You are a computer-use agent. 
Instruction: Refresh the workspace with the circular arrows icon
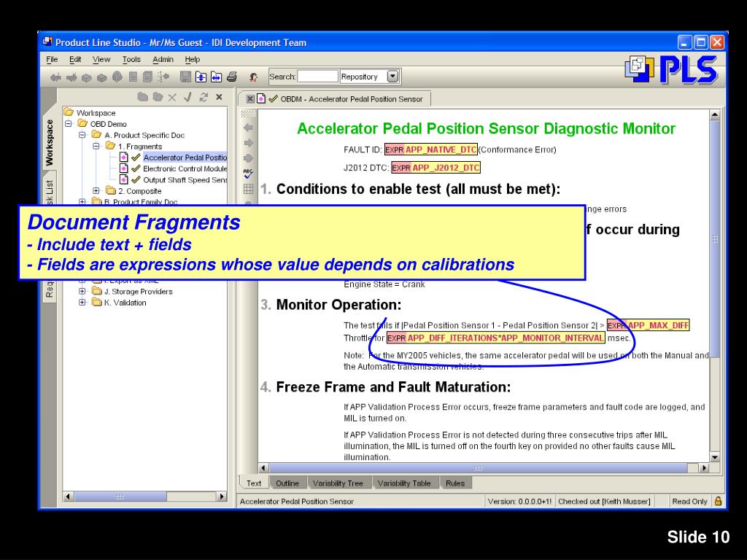pyautogui.click(x=204, y=97)
